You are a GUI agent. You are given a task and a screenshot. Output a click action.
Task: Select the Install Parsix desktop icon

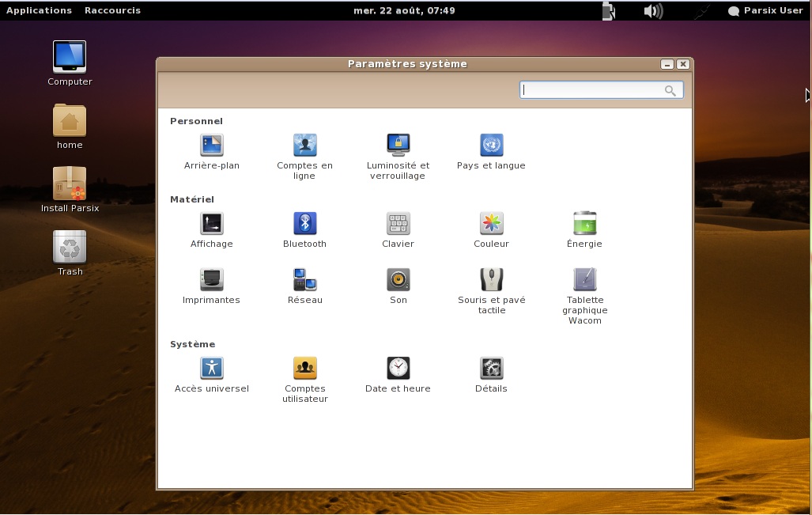click(70, 190)
